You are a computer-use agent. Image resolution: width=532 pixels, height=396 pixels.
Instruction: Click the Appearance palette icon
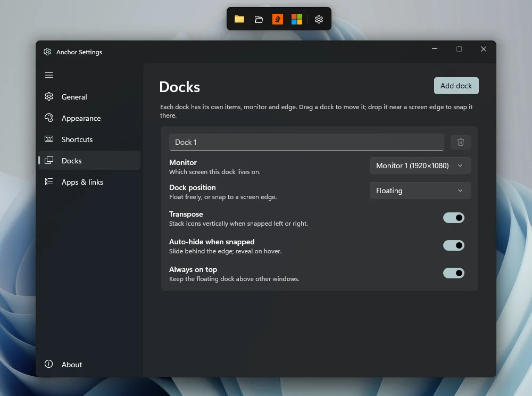point(49,118)
